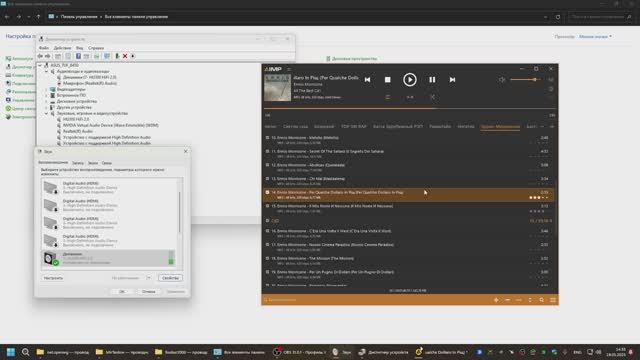This screenshot has height=360, width=640.
Task: Switch to AIMP taskbar button
Action: tap(440, 352)
